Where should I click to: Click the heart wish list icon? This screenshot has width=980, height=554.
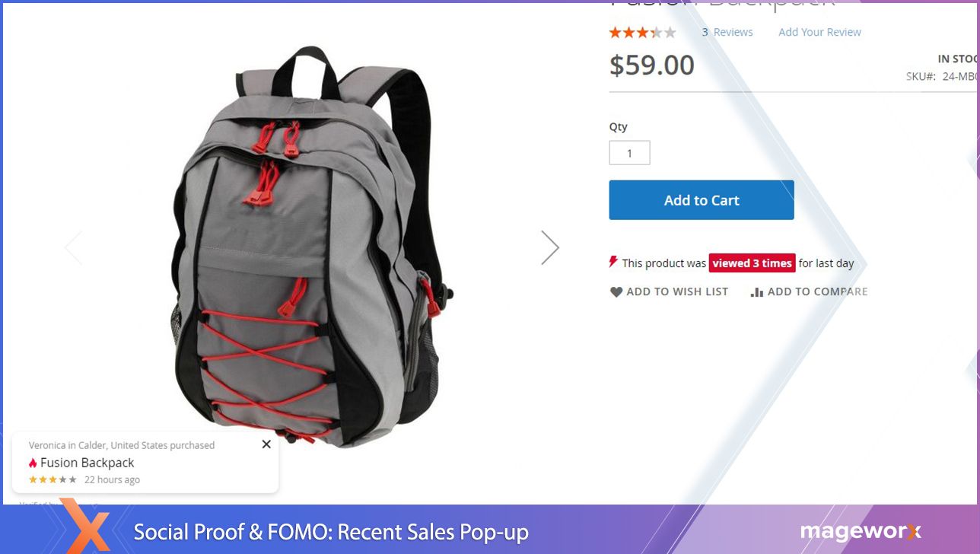click(x=616, y=291)
